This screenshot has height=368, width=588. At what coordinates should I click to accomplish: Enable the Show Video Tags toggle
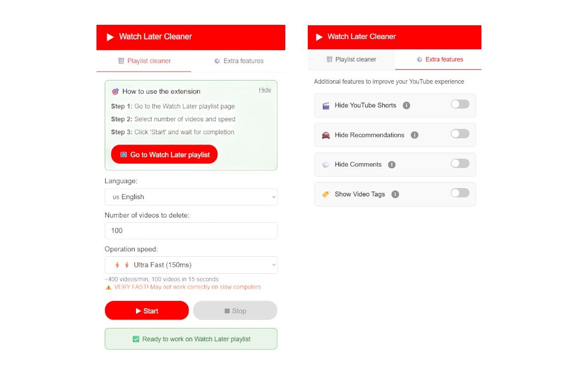(x=460, y=193)
